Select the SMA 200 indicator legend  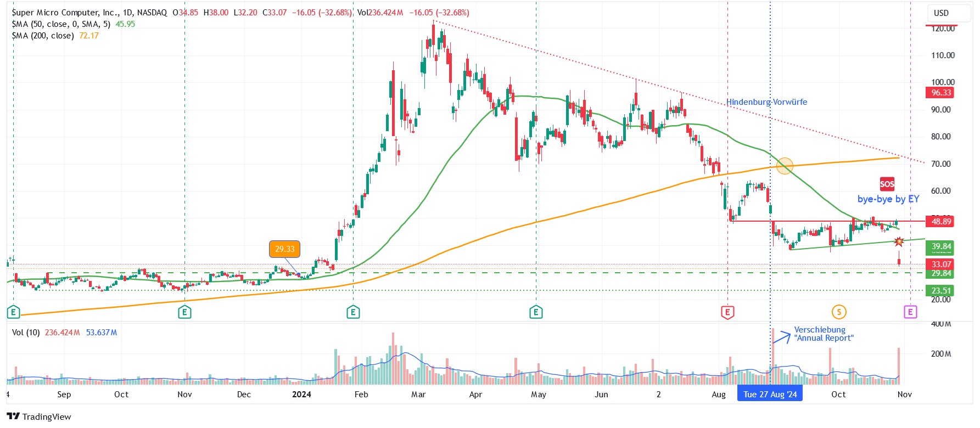tap(55, 36)
